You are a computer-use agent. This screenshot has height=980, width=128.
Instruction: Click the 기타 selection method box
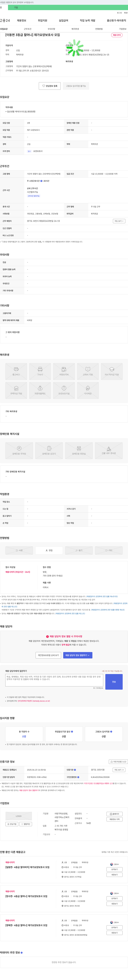(x=109, y=551)
